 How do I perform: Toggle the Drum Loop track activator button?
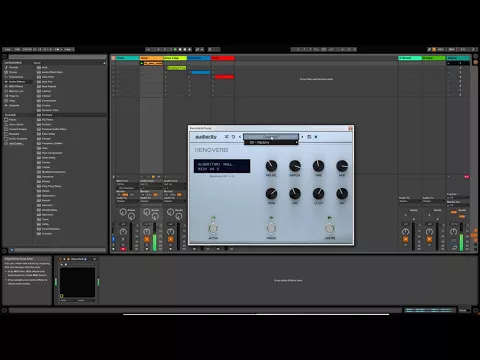click(171, 239)
